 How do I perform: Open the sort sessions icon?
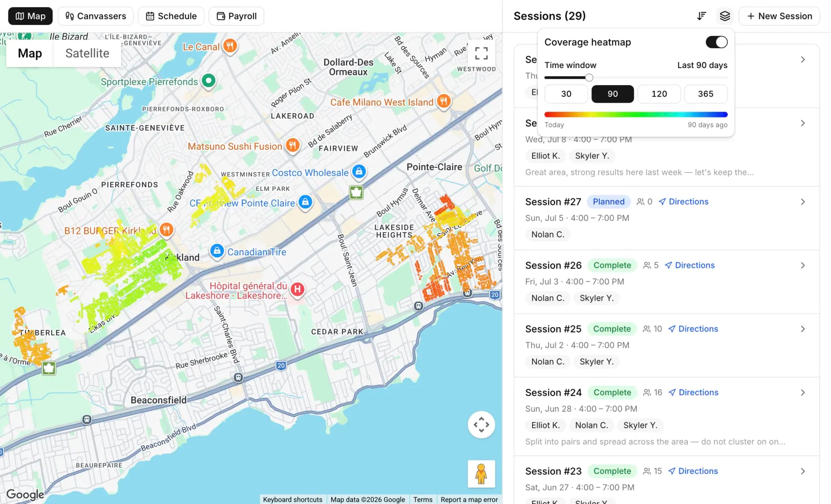[702, 16]
